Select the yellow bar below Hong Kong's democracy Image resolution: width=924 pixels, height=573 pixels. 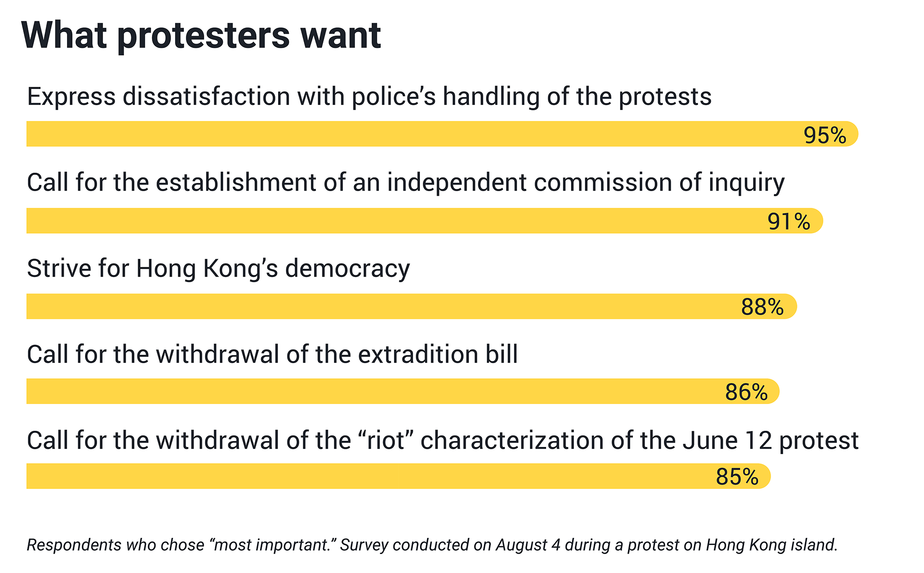point(412,306)
